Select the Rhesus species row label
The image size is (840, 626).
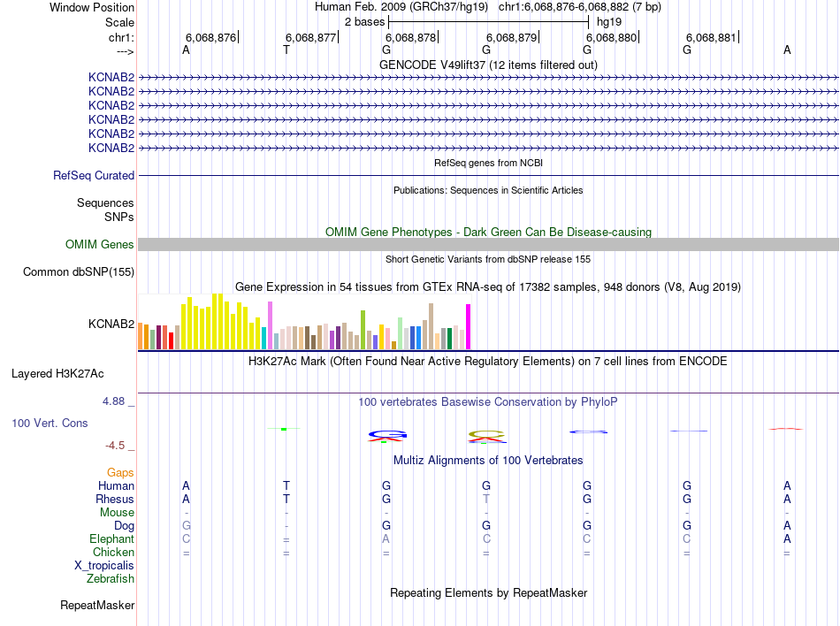click(x=115, y=499)
